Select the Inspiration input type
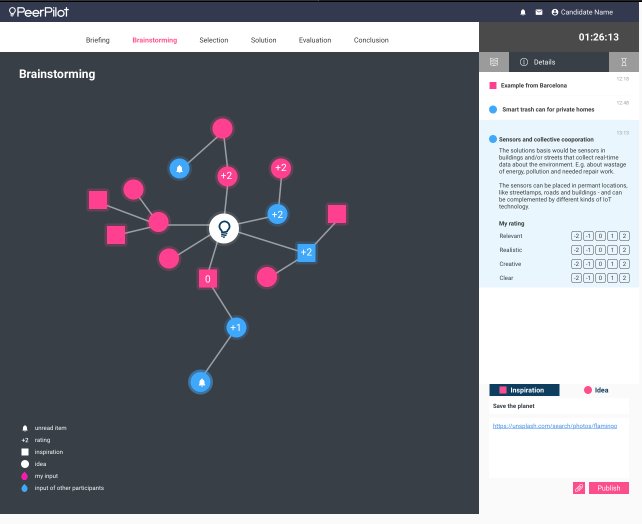The image size is (642, 524). [524, 390]
